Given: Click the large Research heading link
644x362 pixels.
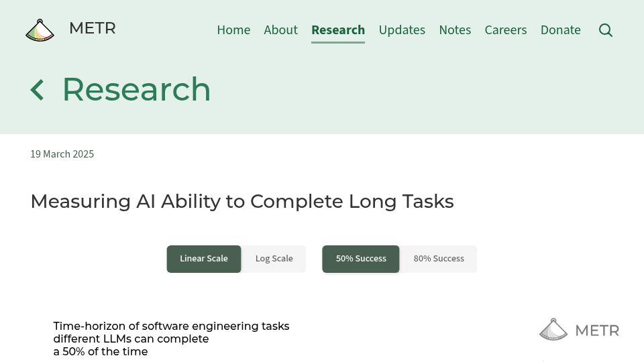Looking at the screenshot, I should click(x=136, y=89).
